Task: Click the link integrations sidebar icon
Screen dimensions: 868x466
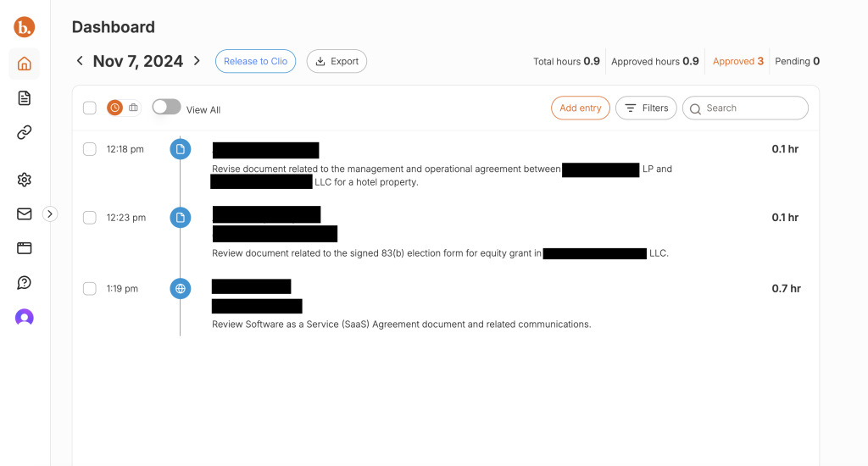Action: click(24, 132)
